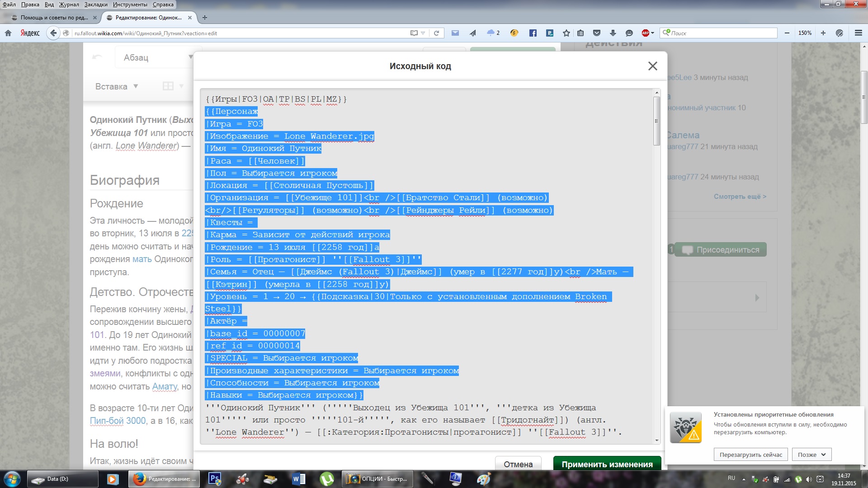Open the downloads arrow icon
The height and width of the screenshot is (488, 868).
pos(613,33)
